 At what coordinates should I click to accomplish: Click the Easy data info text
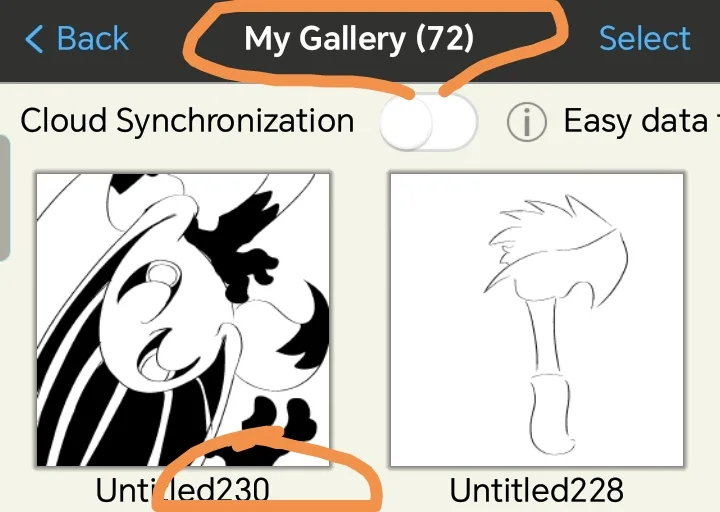tap(641, 122)
